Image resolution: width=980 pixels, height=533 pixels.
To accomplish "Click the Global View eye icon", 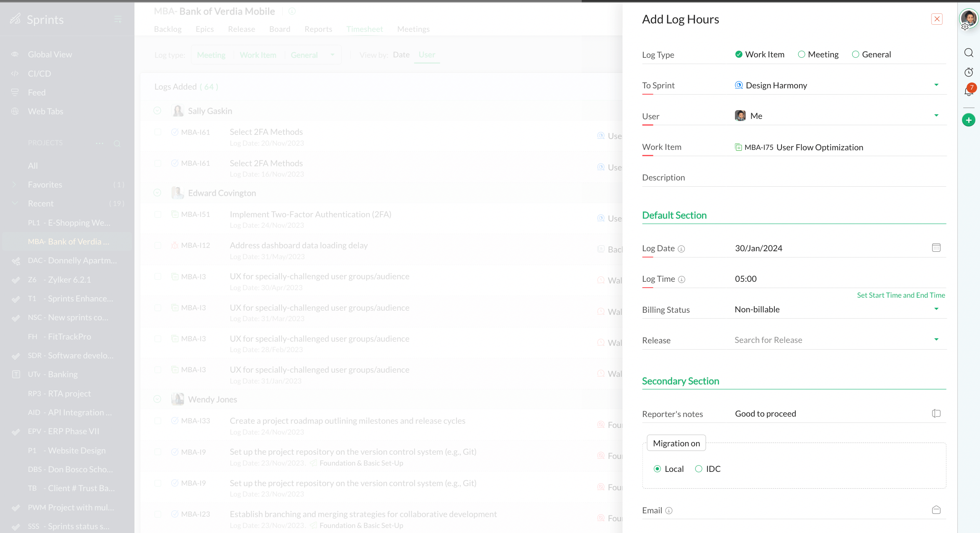I will click(15, 54).
